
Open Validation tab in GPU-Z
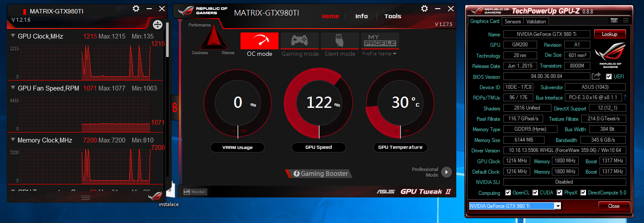click(x=536, y=21)
